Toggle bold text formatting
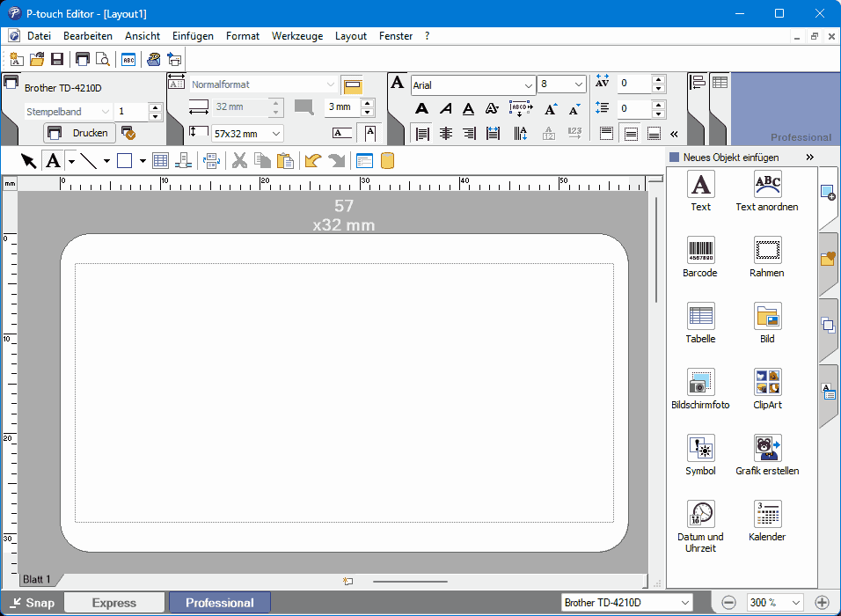 [421, 109]
